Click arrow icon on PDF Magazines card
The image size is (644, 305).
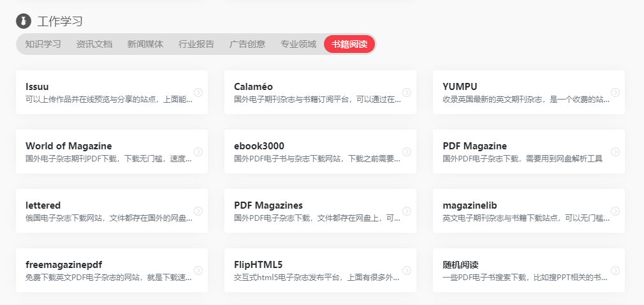pos(407,211)
